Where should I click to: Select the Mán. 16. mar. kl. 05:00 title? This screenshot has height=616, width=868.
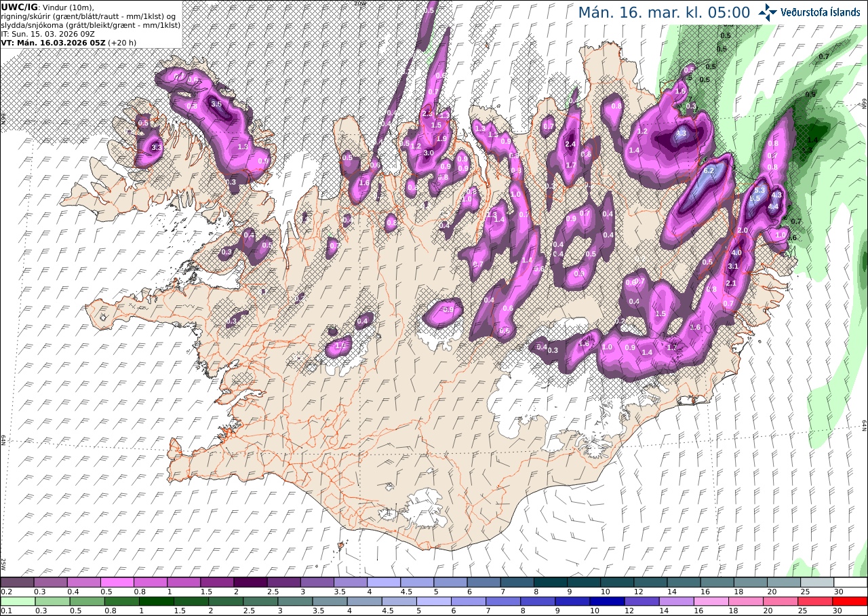(664, 12)
